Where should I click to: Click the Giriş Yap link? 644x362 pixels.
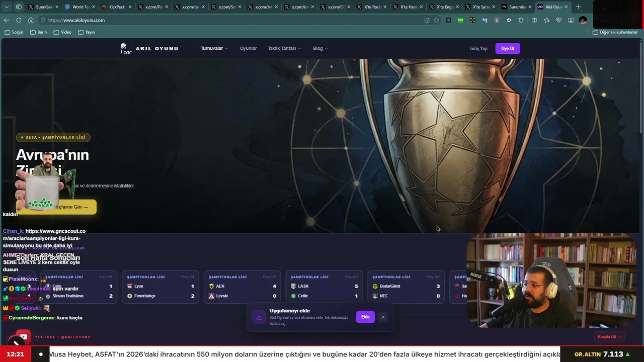pos(478,48)
